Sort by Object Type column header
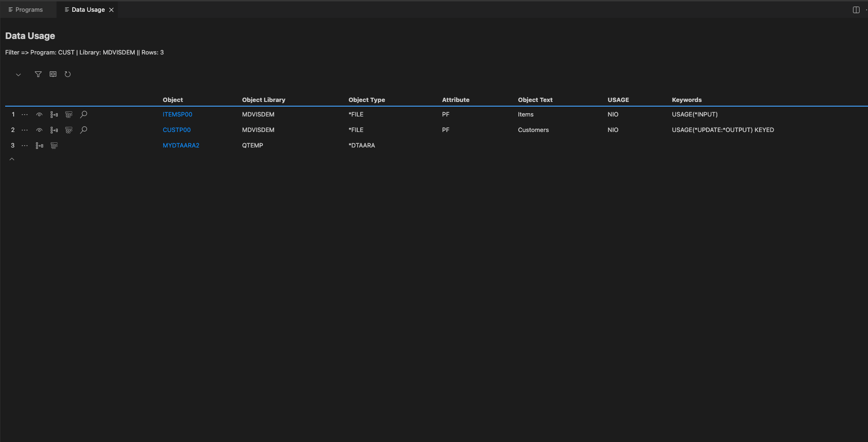The image size is (868, 442). tap(367, 100)
